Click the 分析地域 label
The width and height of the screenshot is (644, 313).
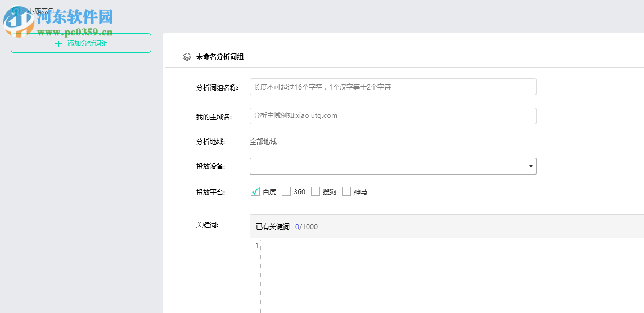pos(211,142)
